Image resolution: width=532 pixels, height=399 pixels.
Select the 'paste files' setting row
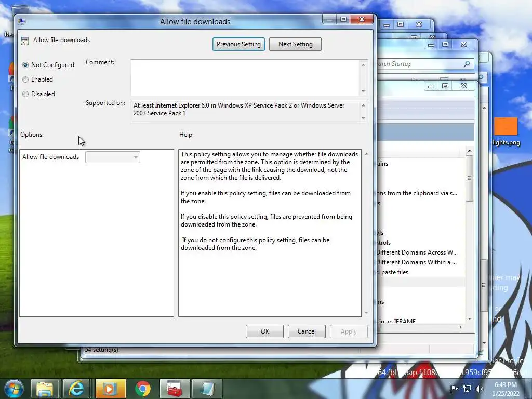click(393, 272)
